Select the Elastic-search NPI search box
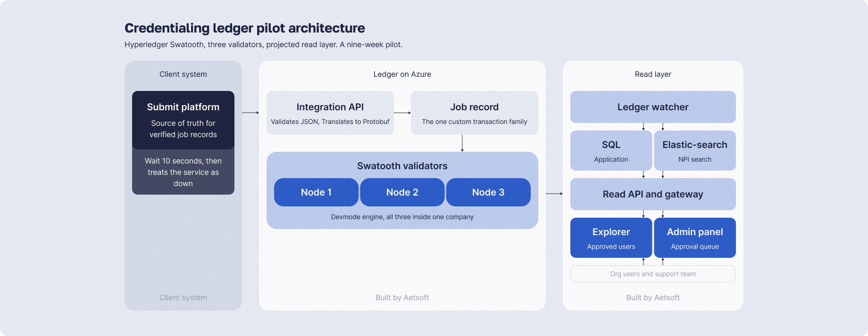Image resolution: width=868 pixels, height=336 pixels. 695,151
